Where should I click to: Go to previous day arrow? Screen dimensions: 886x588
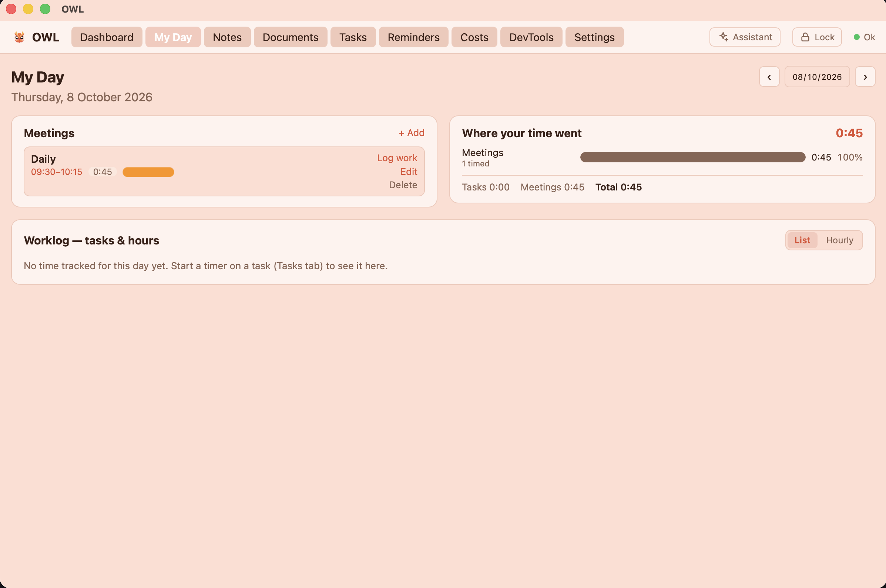[x=769, y=77]
